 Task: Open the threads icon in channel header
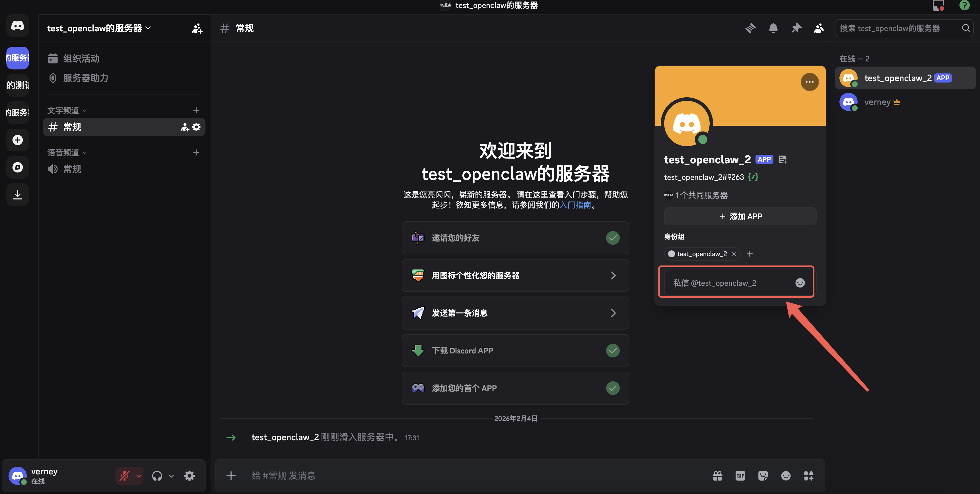point(750,28)
